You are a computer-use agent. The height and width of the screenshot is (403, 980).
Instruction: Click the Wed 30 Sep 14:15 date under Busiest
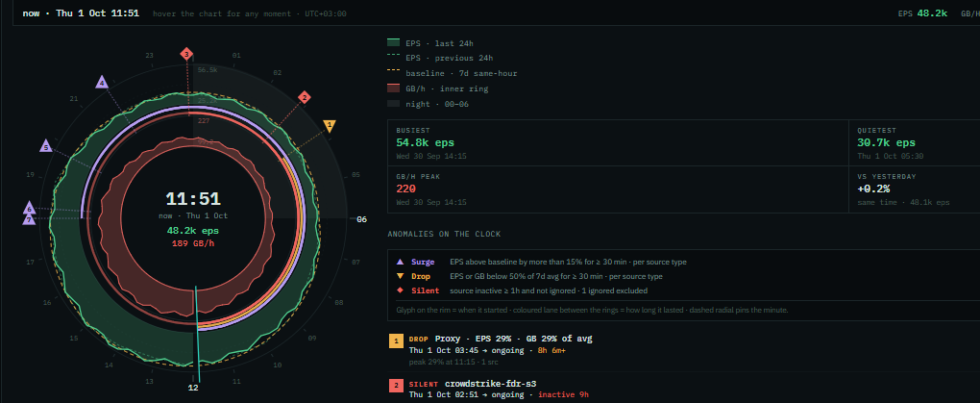[430, 157]
